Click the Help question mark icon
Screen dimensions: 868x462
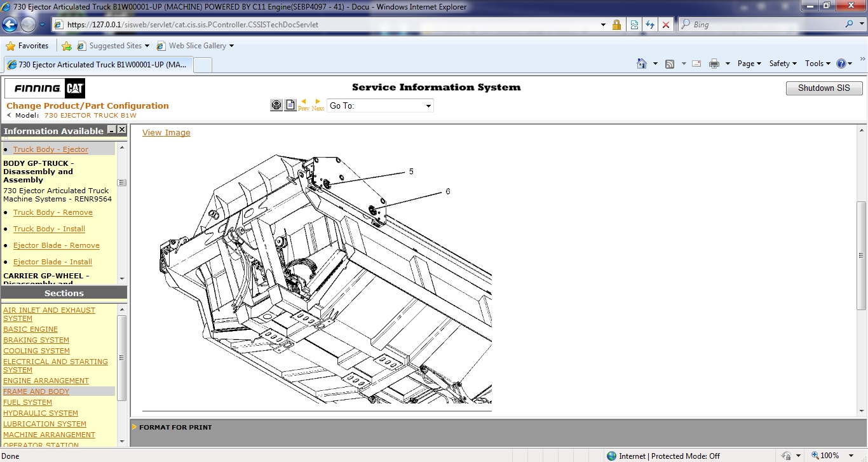coord(842,64)
